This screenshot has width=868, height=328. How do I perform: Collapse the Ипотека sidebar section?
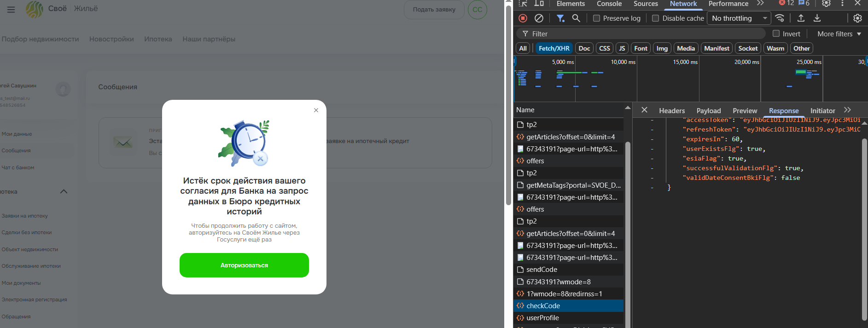pyautogui.click(x=64, y=192)
